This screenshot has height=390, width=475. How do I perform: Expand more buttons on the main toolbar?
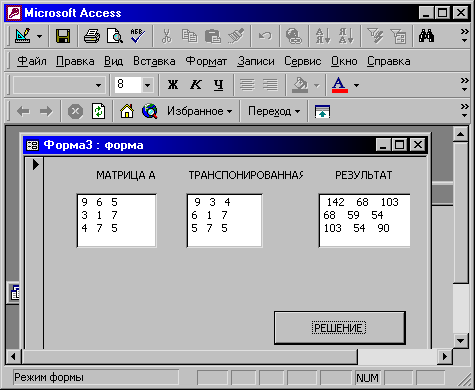pyautogui.click(x=464, y=36)
